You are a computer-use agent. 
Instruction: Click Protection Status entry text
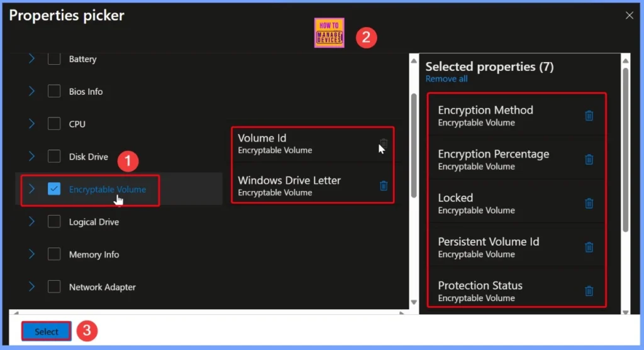pyautogui.click(x=480, y=285)
